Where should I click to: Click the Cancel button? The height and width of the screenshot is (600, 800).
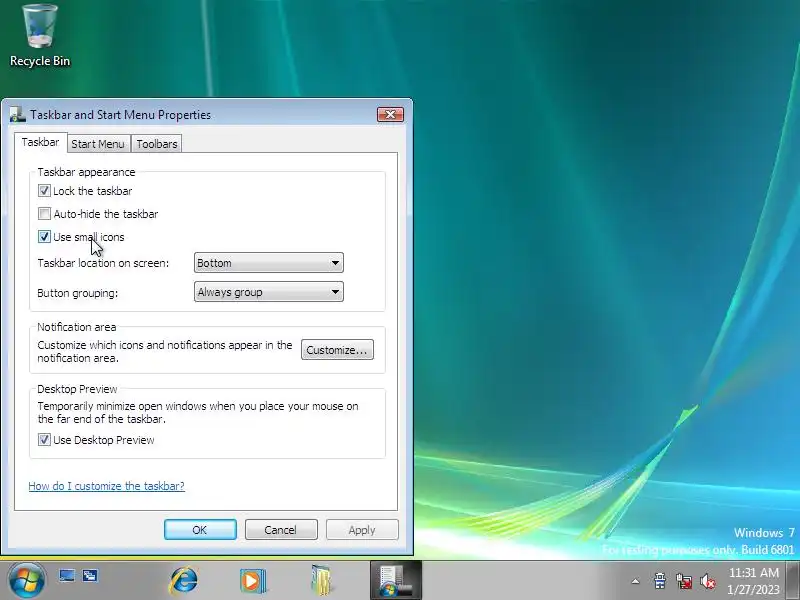click(x=281, y=530)
